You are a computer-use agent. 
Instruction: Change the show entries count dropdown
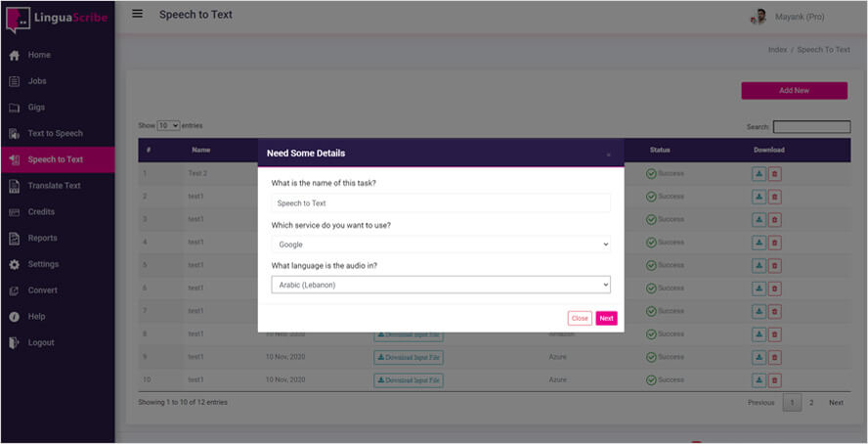click(168, 126)
